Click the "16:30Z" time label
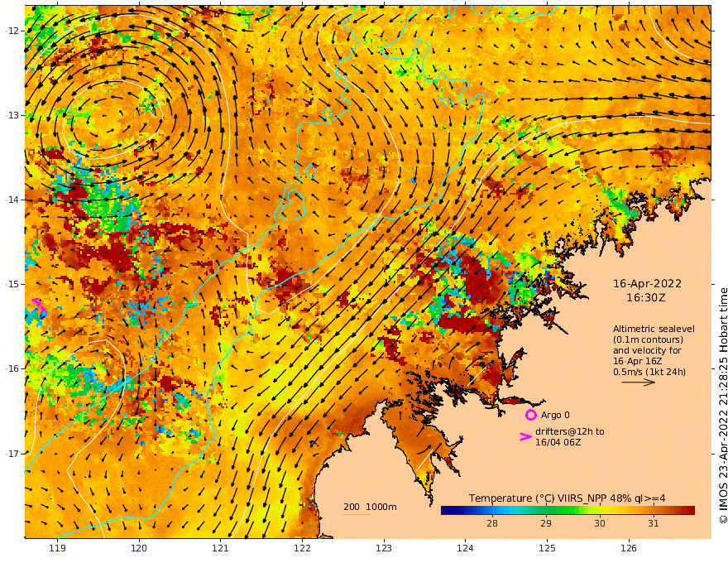This screenshot has width=728, height=563. point(646,298)
